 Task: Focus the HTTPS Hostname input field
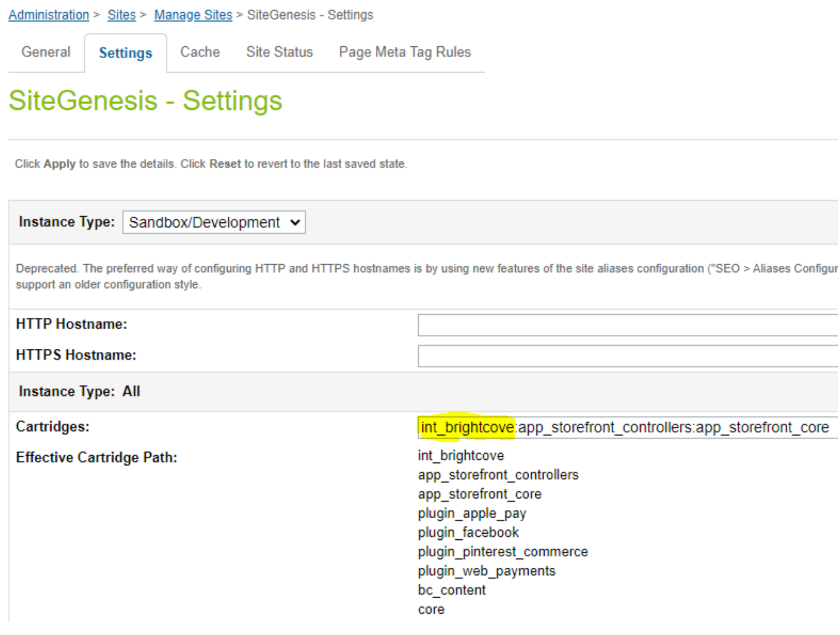[x=627, y=356]
